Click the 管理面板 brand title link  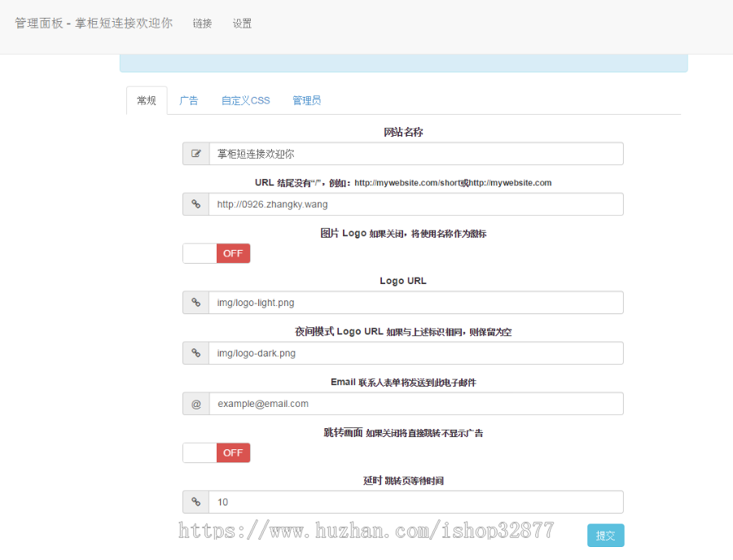(94, 23)
